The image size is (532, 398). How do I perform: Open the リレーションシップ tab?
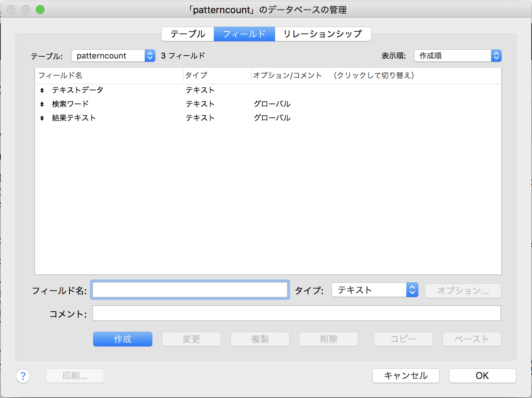pyautogui.click(x=323, y=34)
